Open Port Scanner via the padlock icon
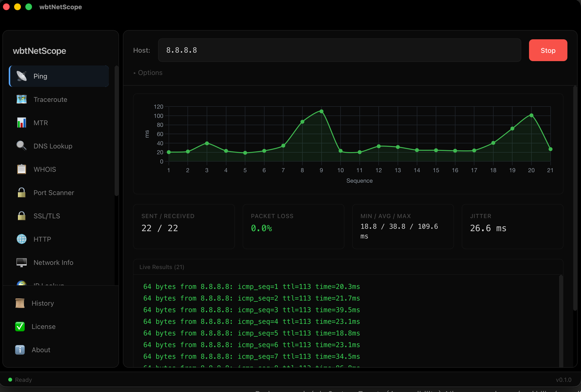This screenshot has width=581, height=392. coord(22,193)
